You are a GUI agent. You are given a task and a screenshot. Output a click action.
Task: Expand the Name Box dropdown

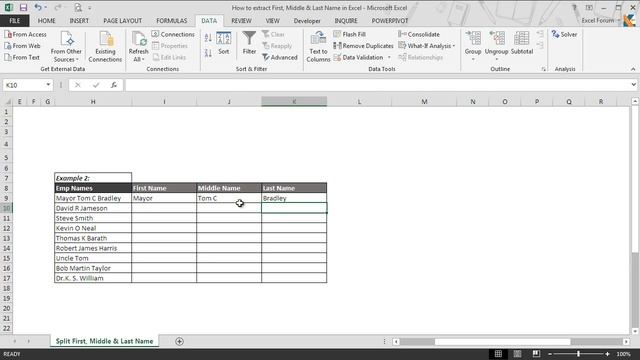tap(48, 85)
